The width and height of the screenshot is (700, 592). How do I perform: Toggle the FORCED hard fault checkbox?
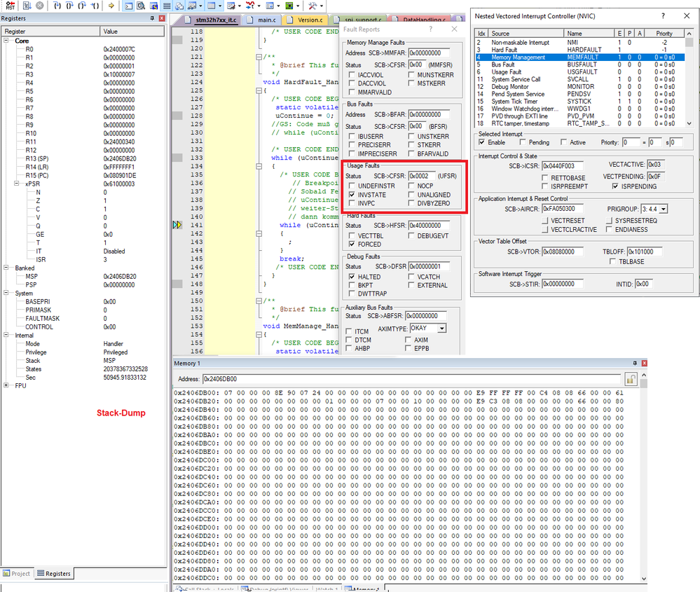tap(352, 245)
